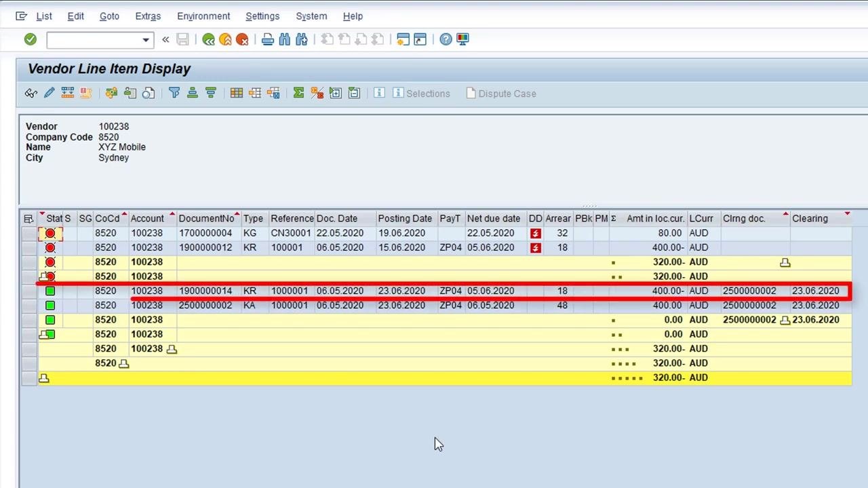Click the Change Document pencil icon
Viewport: 868px width, 488px height.
click(49, 93)
